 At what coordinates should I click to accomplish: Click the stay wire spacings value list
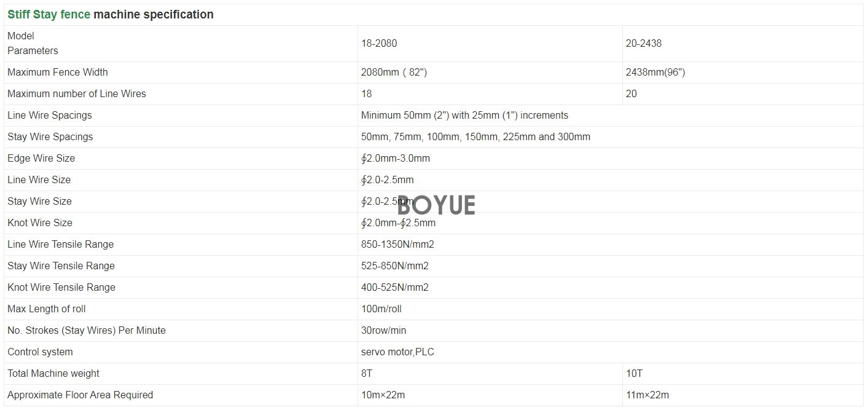click(475, 137)
